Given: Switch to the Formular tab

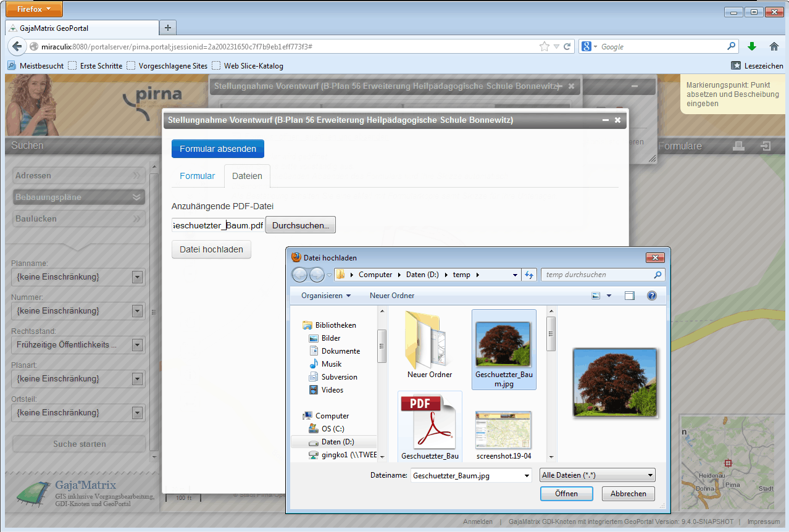Looking at the screenshot, I should pyautogui.click(x=197, y=176).
